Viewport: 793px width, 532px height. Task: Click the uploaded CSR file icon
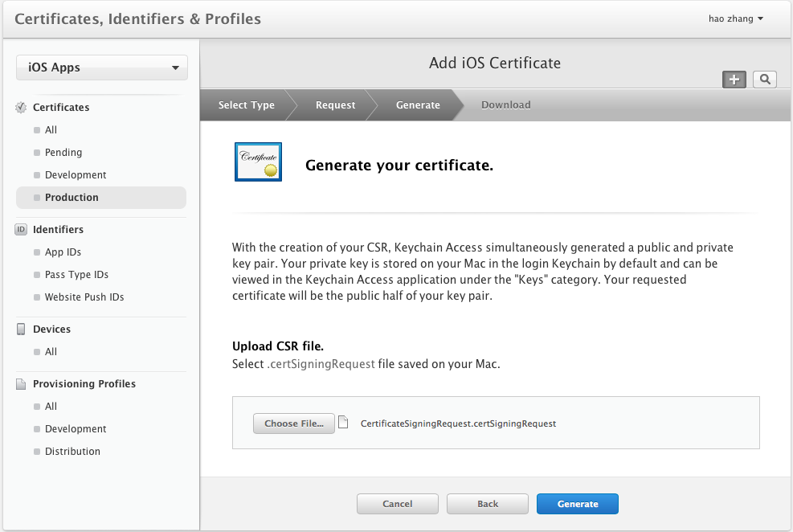(344, 423)
